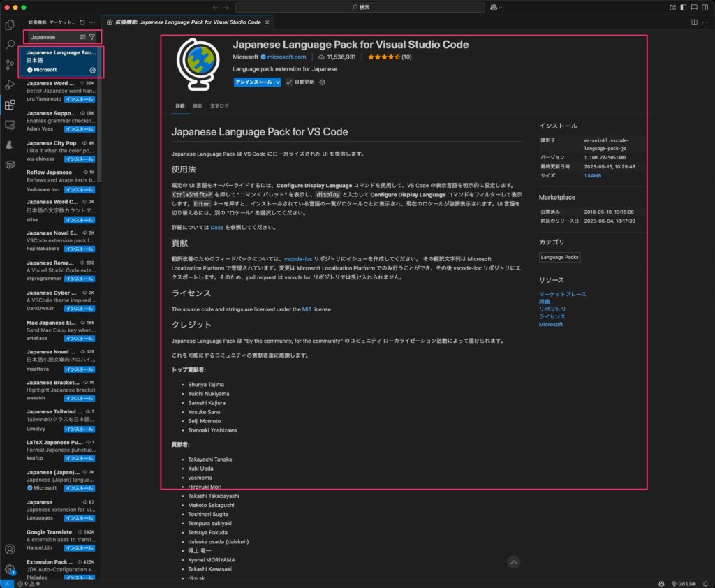Switch to the 機能 features tab

pos(198,106)
